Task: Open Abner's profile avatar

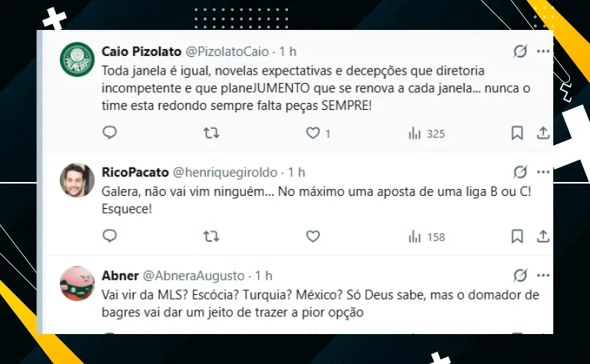Action: point(77,283)
